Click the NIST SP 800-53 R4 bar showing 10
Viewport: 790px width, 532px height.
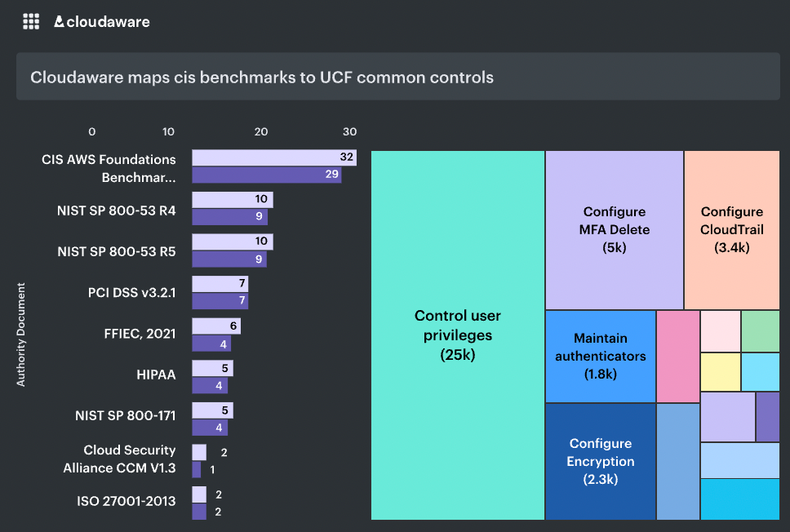233,199
